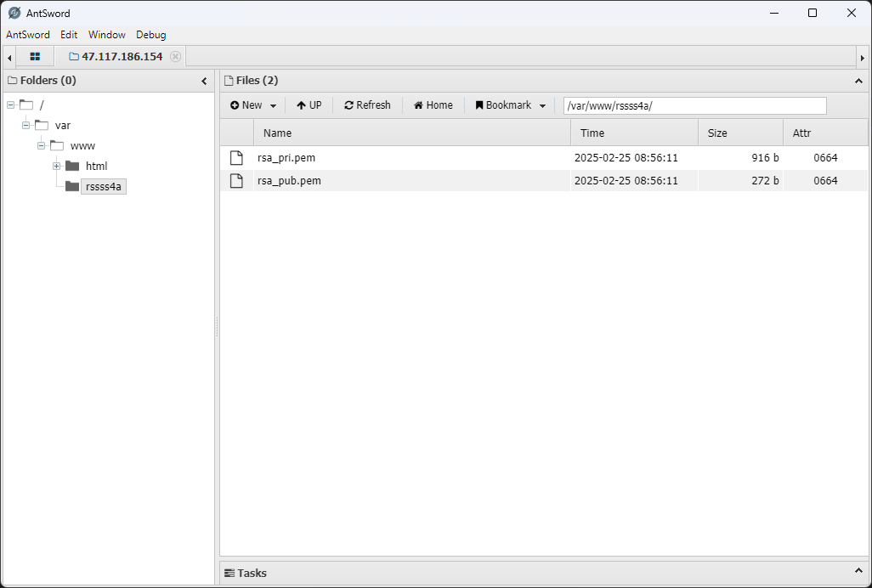Screen dimensions: 872x588
Task: Sort files by Size column
Action: (741, 133)
